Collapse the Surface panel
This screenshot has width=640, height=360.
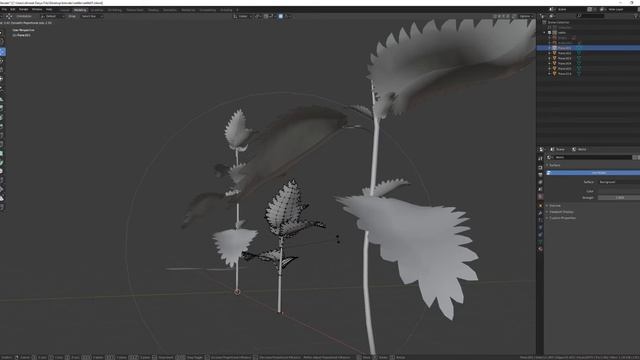point(554,165)
